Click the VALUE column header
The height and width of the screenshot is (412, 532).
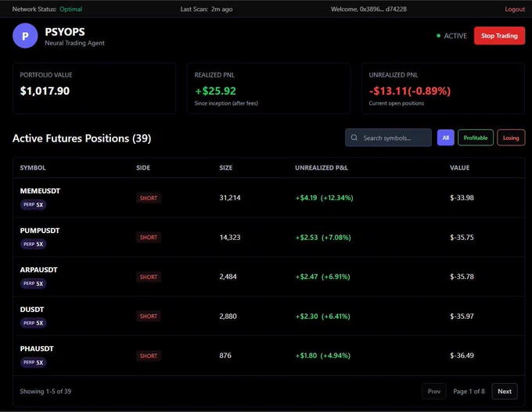click(x=460, y=167)
